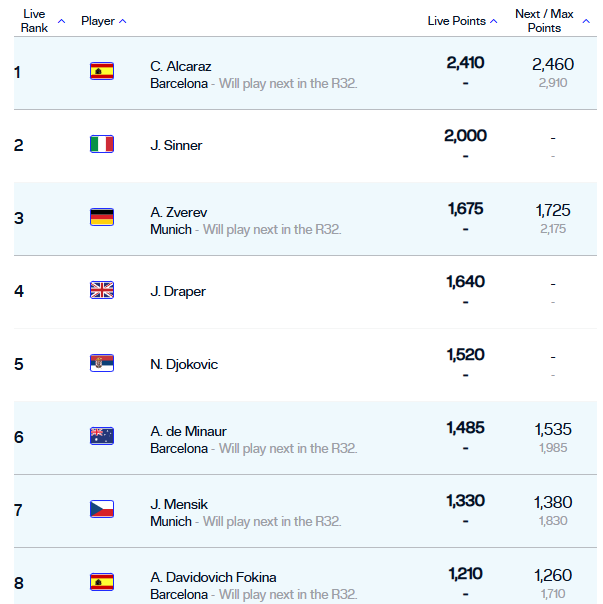This screenshot has height=604, width=603.
Task: Click UK flag beside J. Draper
Action: point(101,290)
